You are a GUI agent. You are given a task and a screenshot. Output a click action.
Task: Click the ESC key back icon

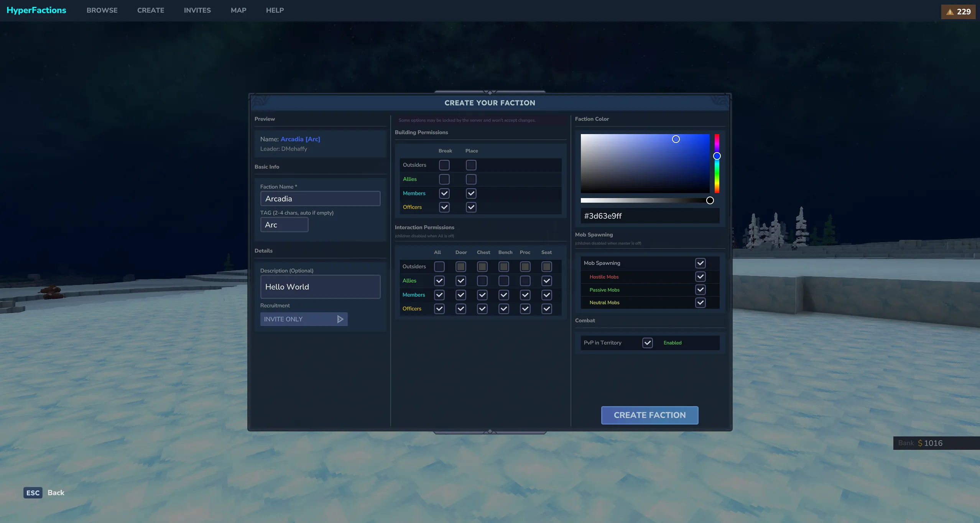click(x=33, y=493)
